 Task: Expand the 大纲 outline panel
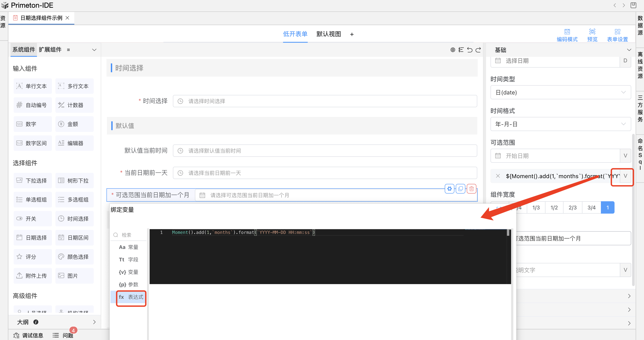[x=94, y=322]
